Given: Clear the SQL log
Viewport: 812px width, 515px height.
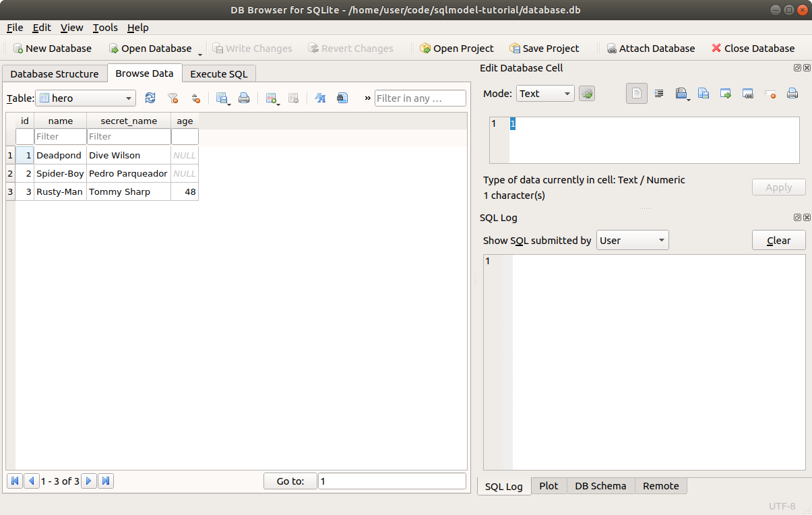Looking at the screenshot, I should click(778, 239).
